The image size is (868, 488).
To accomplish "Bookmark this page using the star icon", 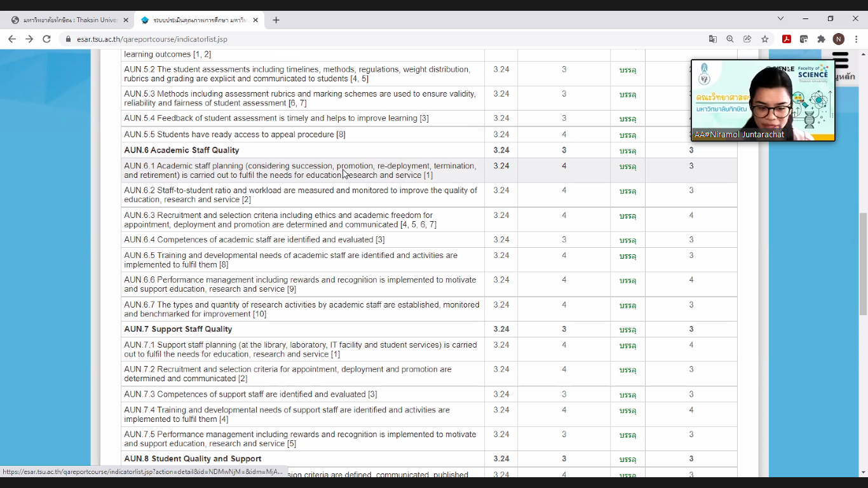I will coord(765,39).
